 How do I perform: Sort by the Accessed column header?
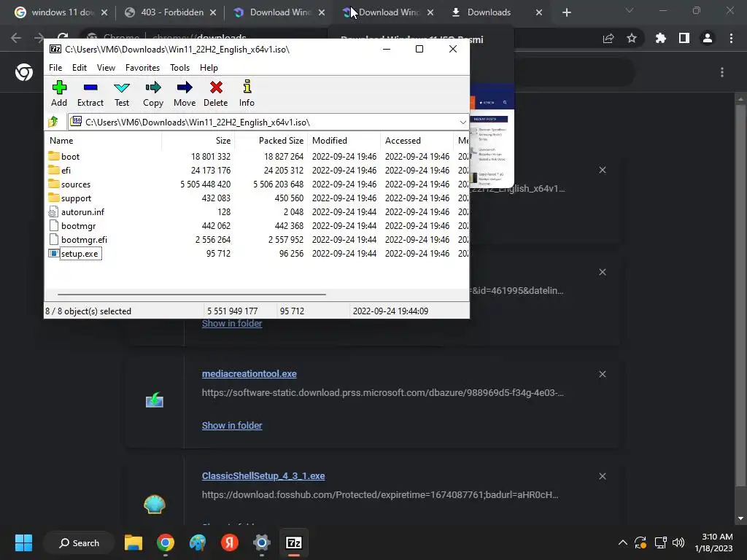[x=417, y=141]
